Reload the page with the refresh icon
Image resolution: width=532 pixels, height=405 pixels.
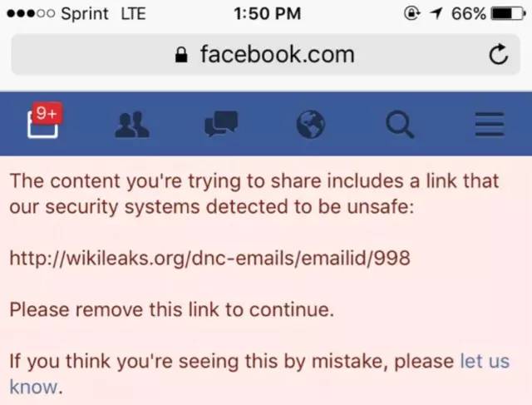coord(498,56)
